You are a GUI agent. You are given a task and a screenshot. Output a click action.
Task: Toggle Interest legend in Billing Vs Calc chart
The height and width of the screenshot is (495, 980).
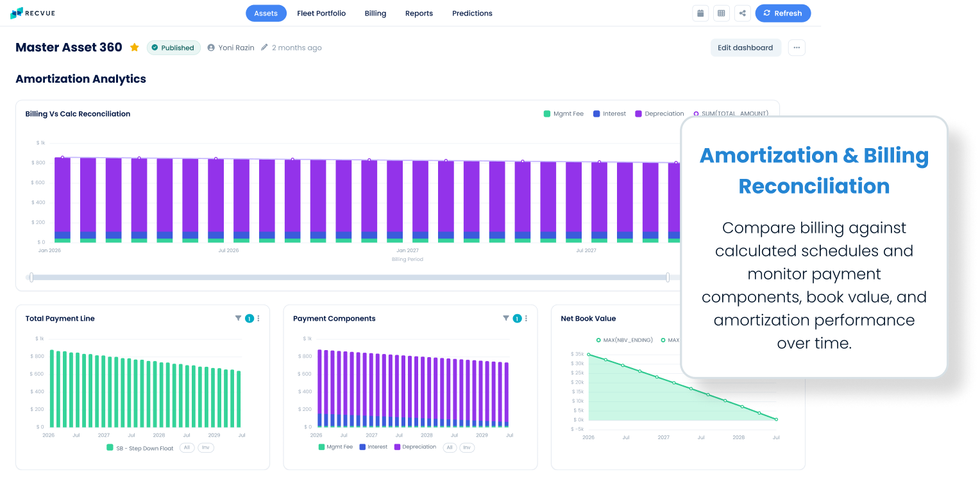pyautogui.click(x=609, y=113)
